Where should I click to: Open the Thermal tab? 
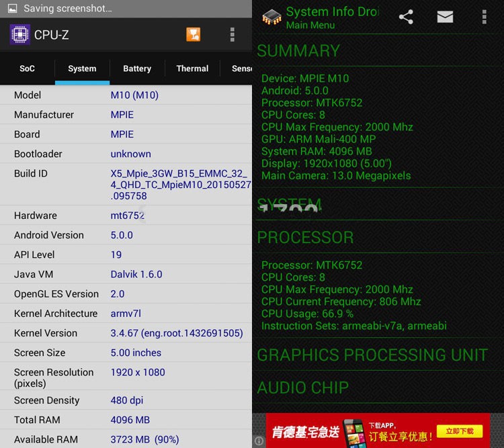(x=192, y=69)
